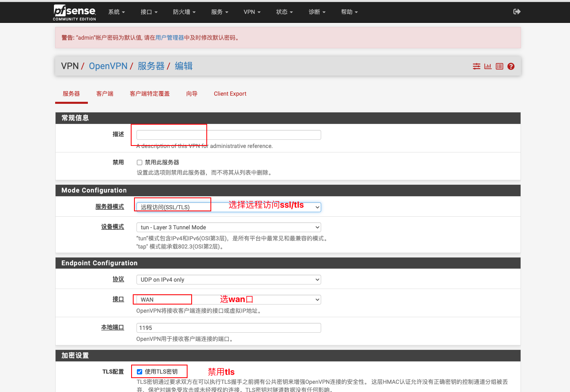Screen dimensions: 570x392
Task: Click 服务器 breadcrumb link
Action: [x=151, y=66]
